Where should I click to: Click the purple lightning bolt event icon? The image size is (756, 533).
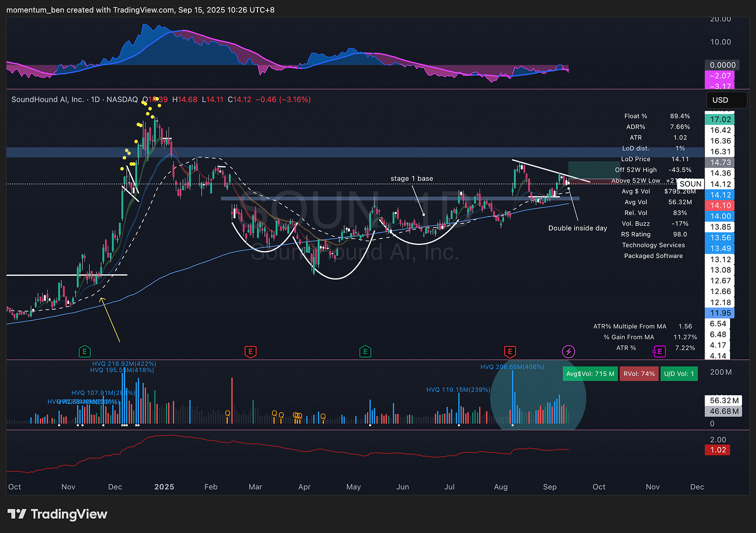[x=569, y=352]
